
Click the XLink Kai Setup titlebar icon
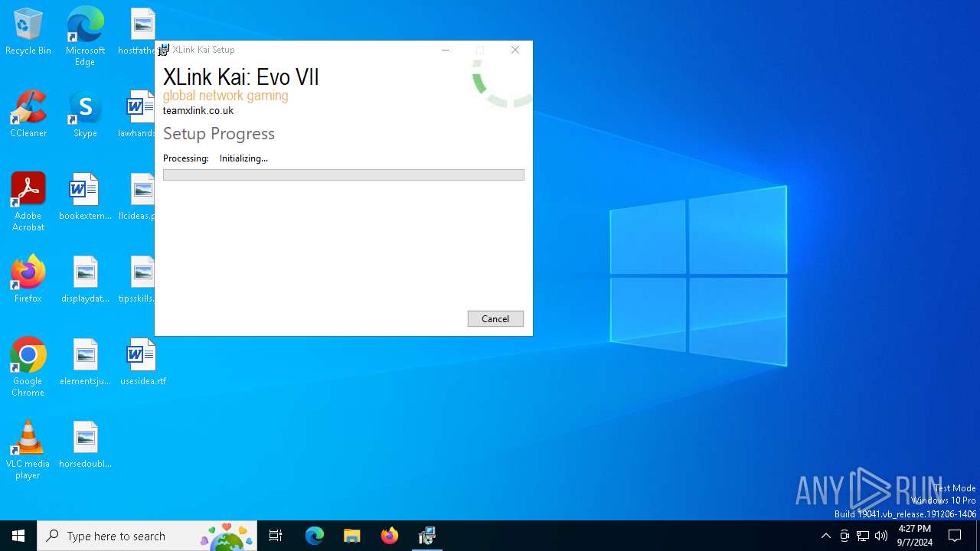coord(163,50)
